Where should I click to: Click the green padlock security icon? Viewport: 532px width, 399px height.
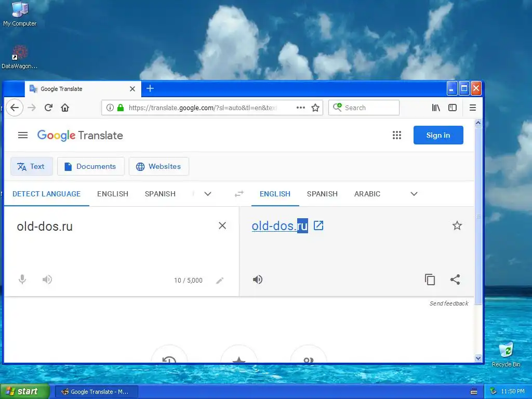coord(120,108)
